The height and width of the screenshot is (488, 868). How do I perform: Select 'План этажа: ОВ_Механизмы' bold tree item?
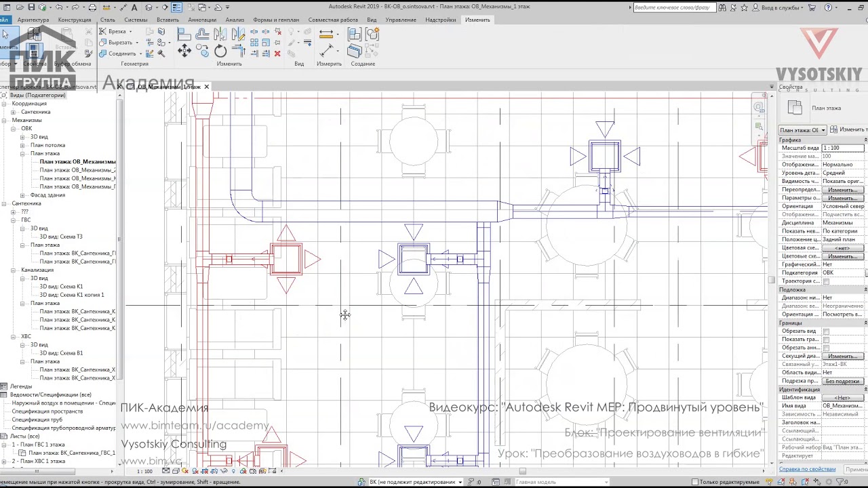(x=77, y=162)
